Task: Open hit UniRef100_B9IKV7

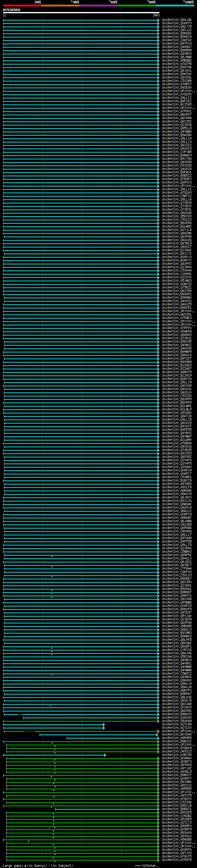Action: click(x=177, y=426)
